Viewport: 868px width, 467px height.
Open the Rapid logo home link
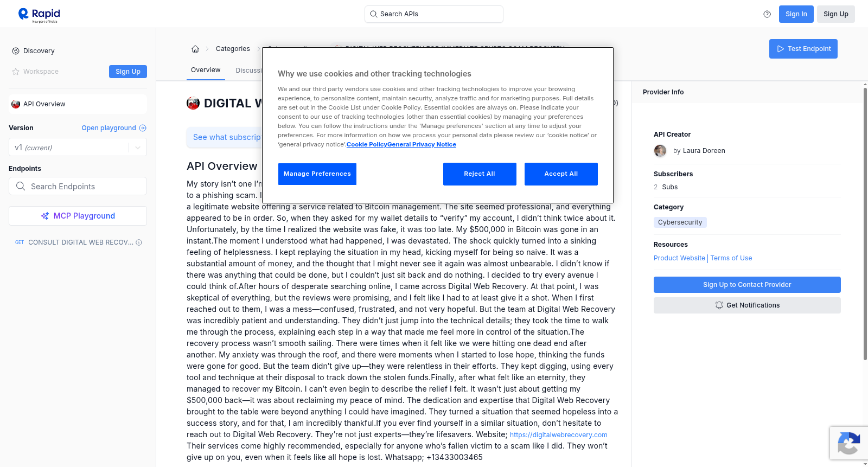[39, 15]
